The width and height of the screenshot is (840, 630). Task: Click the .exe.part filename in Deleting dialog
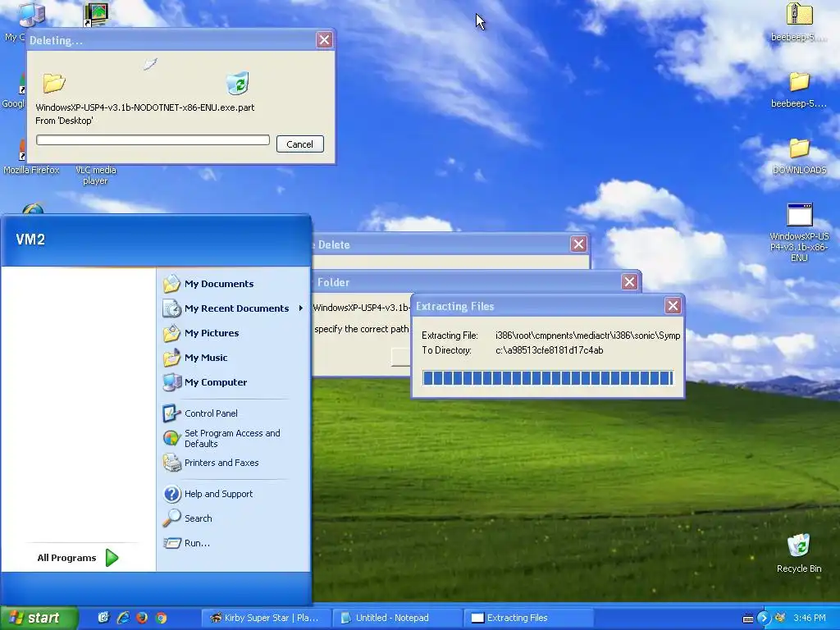144,107
